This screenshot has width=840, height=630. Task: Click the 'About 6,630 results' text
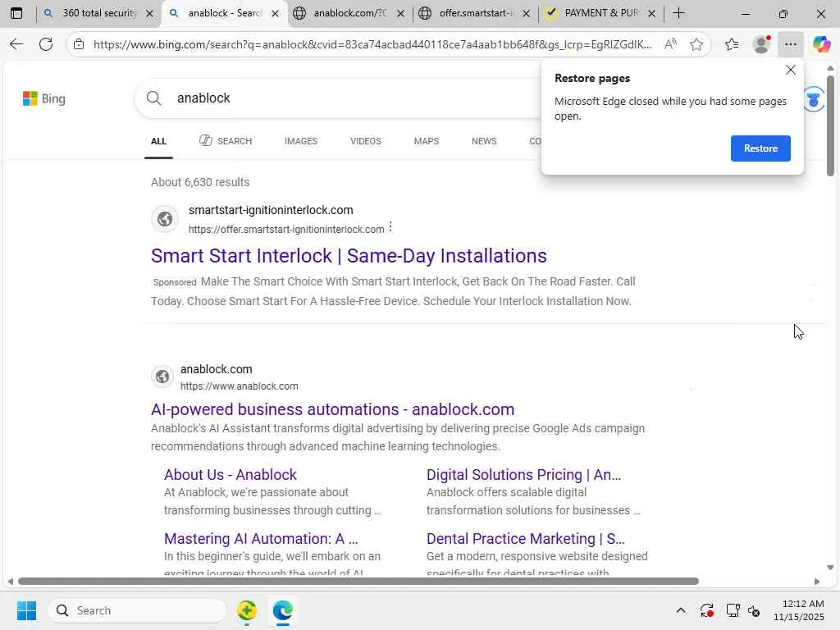pos(200,182)
